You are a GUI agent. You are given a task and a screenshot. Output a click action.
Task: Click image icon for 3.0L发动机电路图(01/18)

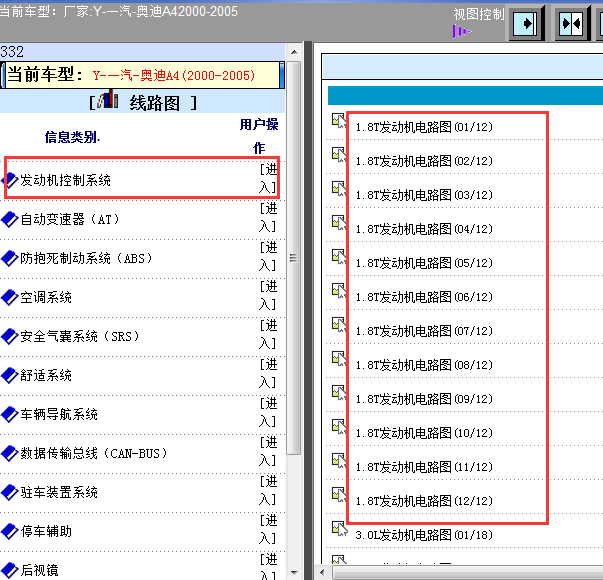pyautogui.click(x=340, y=528)
